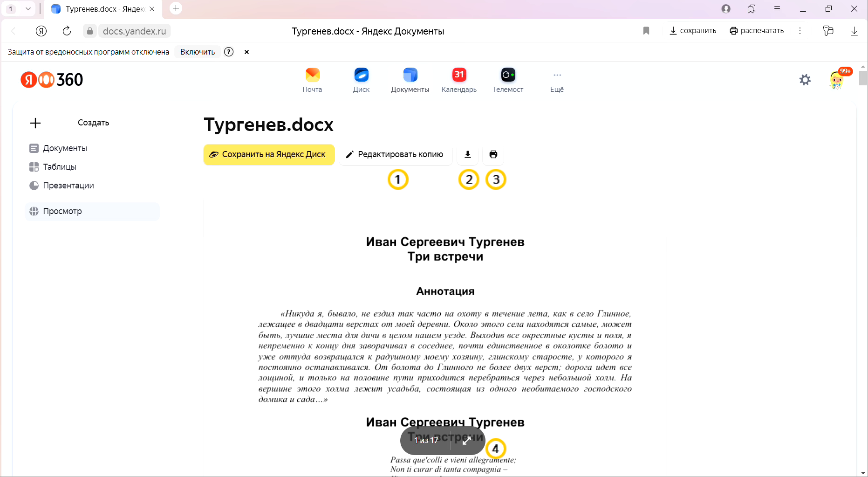
Task: Click the print document icon
Action: click(493, 154)
